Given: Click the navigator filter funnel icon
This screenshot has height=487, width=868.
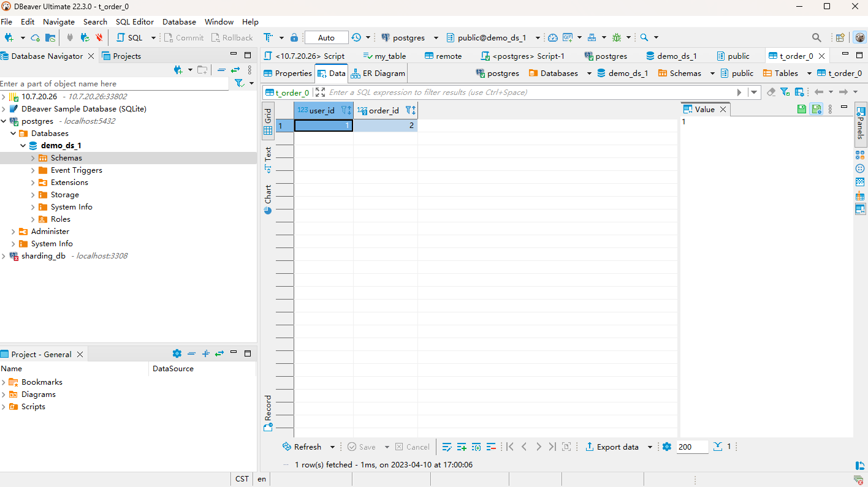Looking at the screenshot, I should click(239, 83).
